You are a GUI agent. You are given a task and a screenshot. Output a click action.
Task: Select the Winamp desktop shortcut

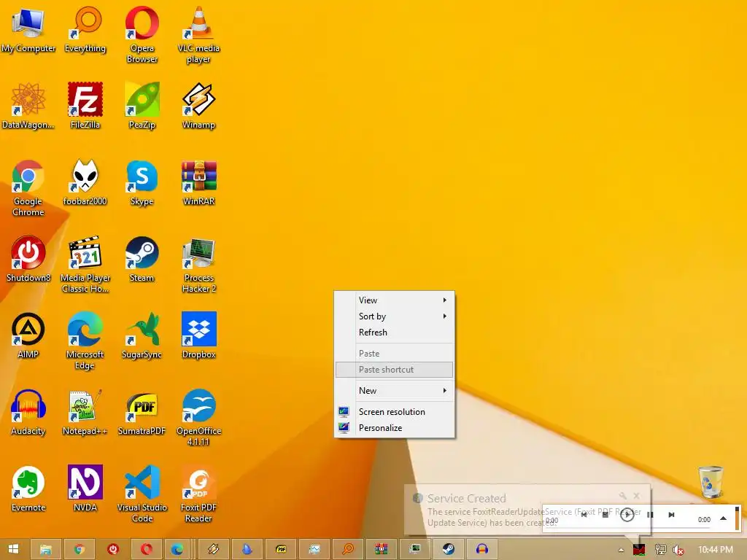pos(198,106)
